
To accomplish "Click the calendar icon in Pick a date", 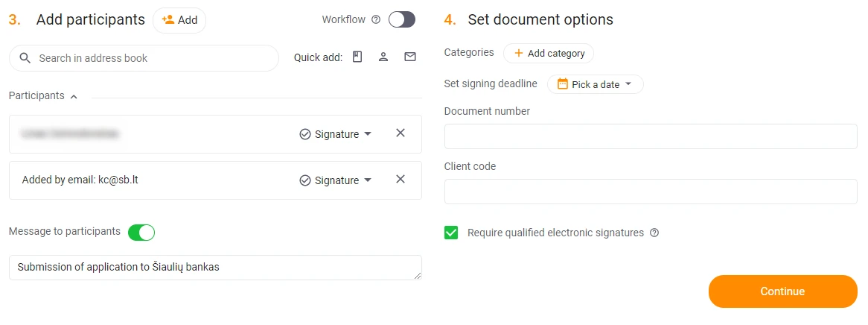I will tap(563, 84).
